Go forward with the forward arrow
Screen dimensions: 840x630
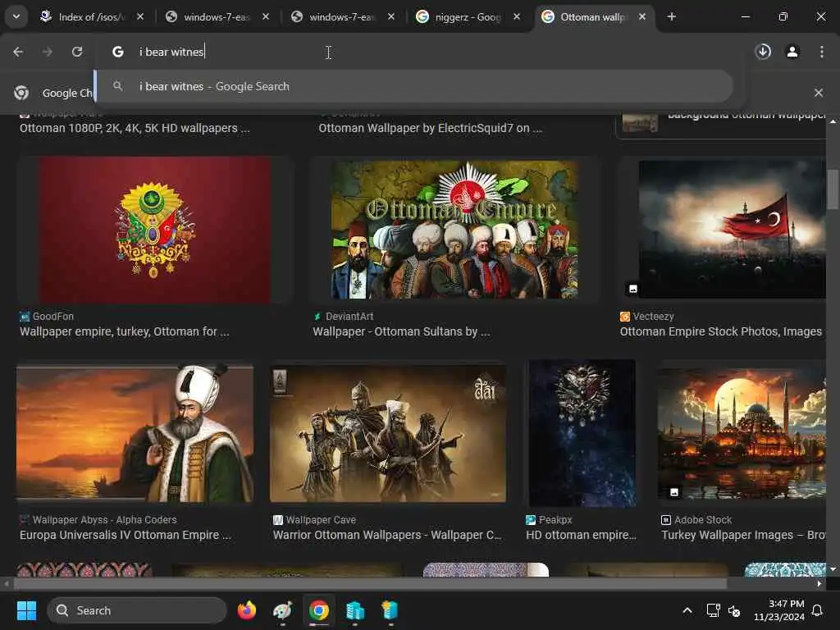pos(48,52)
